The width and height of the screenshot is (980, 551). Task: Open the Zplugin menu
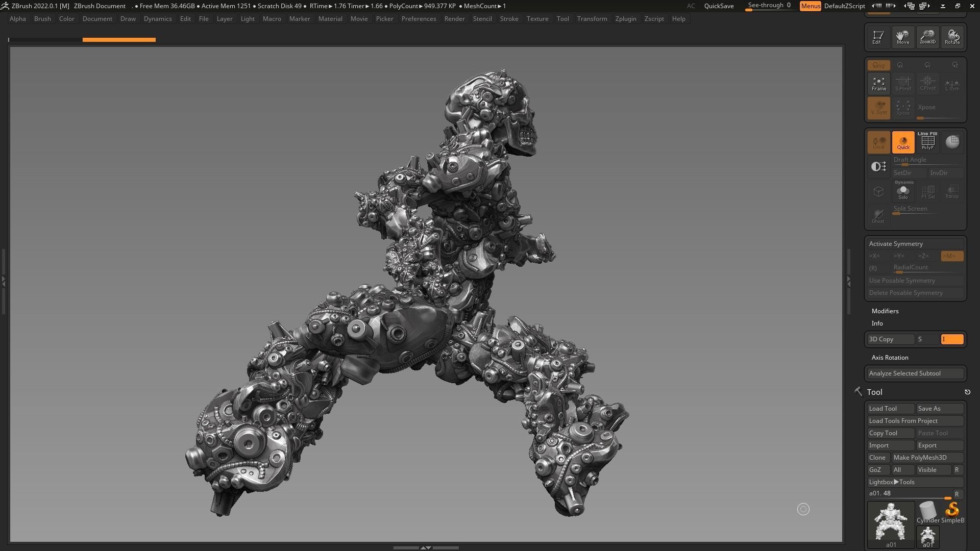coord(625,19)
